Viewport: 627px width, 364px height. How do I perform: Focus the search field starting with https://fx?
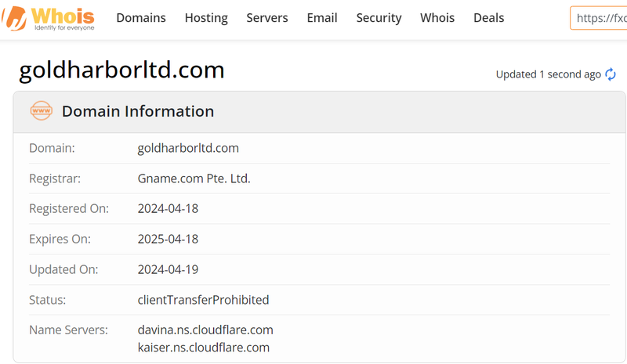point(599,18)
